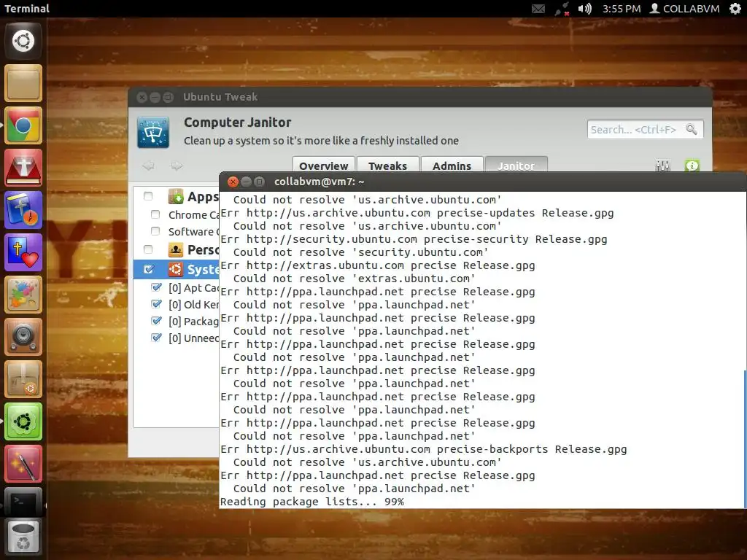This screenshot has width=747, height=560.
Task: Switch to the Tweaks tab
Action: [388, 166]
